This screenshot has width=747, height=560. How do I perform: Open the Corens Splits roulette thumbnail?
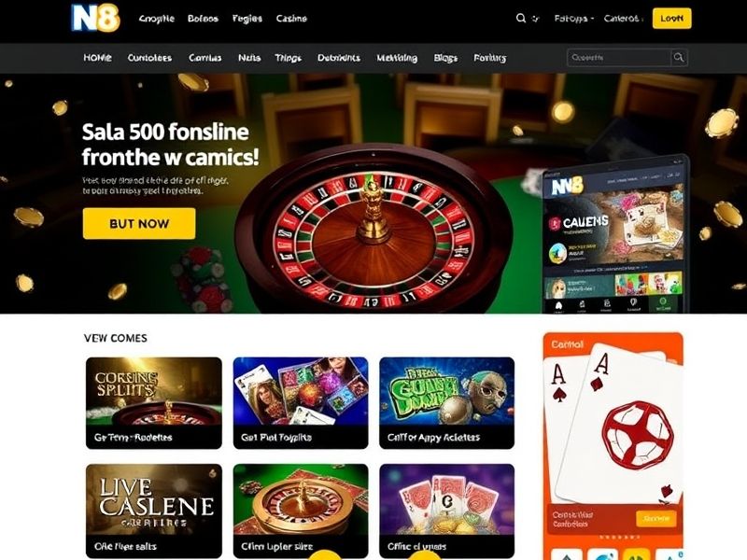tap(154, 403)
